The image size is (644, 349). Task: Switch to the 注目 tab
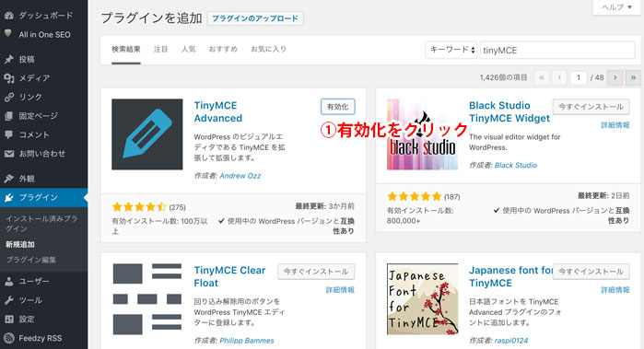tap(160, 50)
